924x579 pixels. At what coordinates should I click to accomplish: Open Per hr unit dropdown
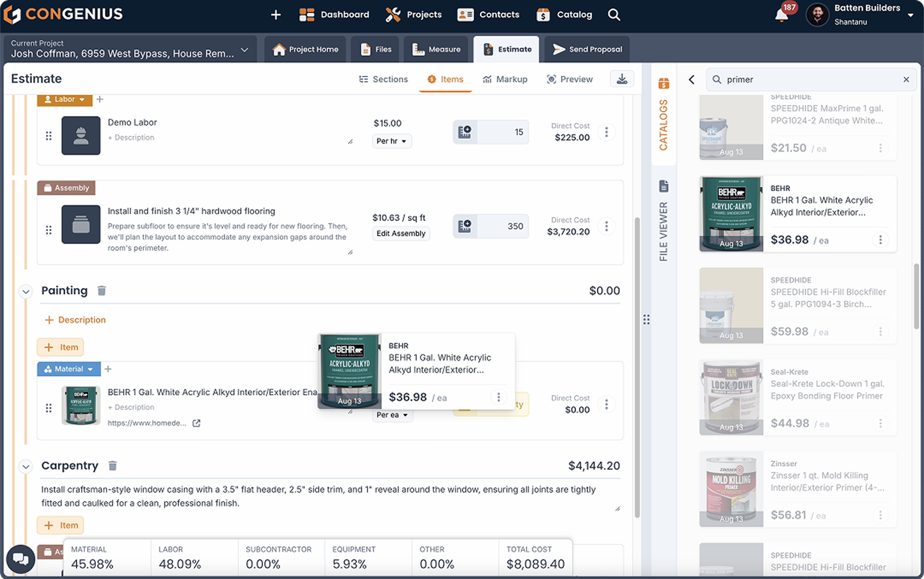pos(391,141)
